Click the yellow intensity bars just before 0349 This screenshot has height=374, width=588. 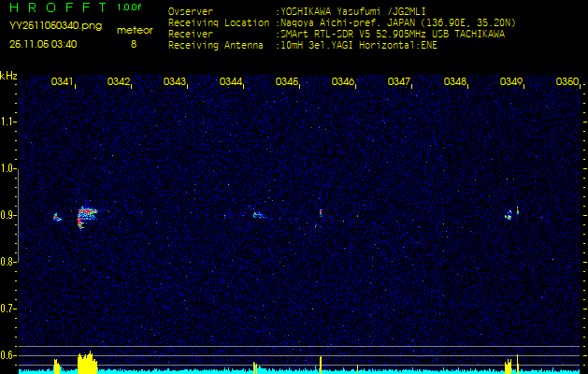pyautogui.click(x=509, y=367)
